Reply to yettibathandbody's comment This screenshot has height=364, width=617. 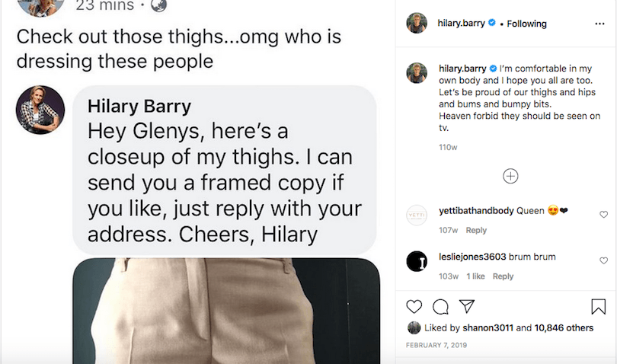[476, 230]
